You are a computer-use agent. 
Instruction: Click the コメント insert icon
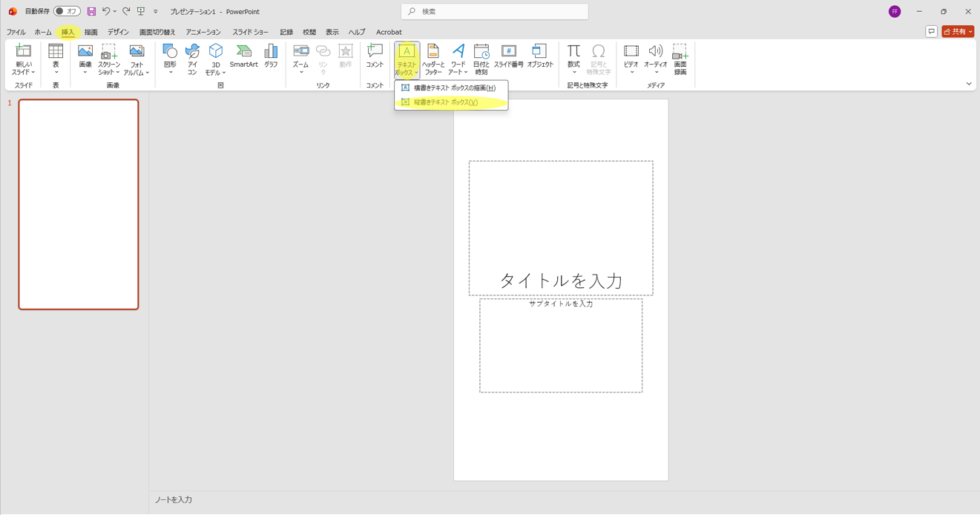(x=375, y=56)
